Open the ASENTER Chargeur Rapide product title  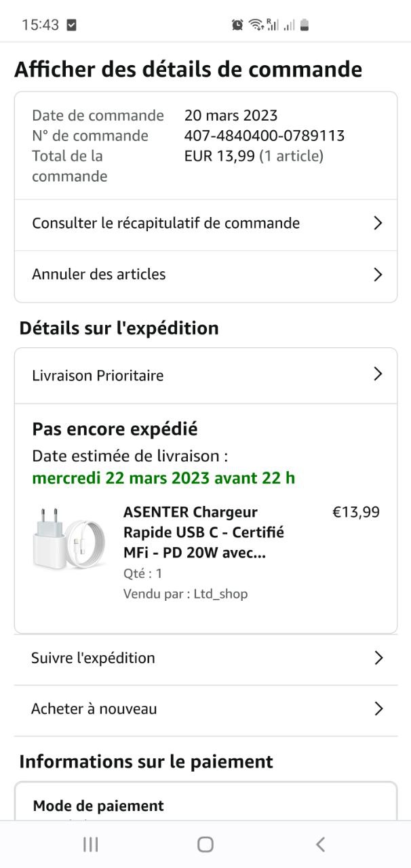tap(203, 532)
